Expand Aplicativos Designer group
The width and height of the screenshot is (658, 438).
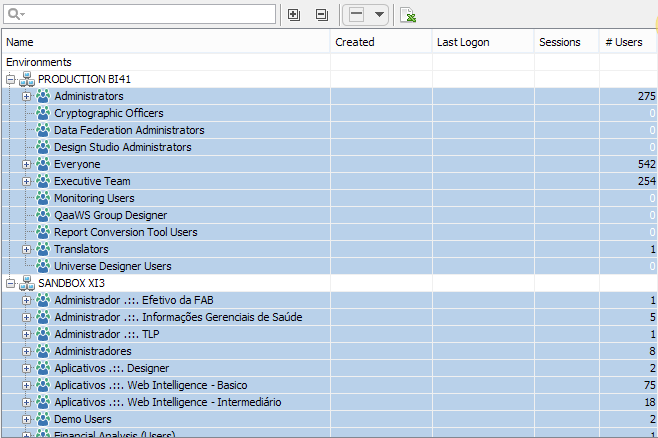pos(26,368)
